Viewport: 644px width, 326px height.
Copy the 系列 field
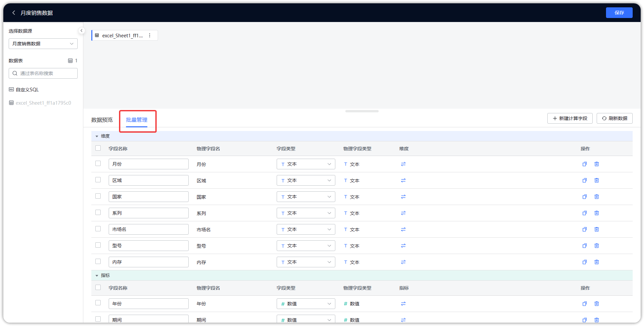pyautogui.click(x=584, y=213)
